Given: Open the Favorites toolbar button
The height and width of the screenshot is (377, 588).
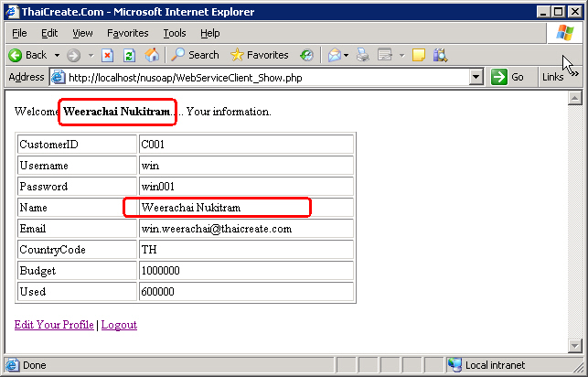Looking at the screenshot, I should point(260,55).
